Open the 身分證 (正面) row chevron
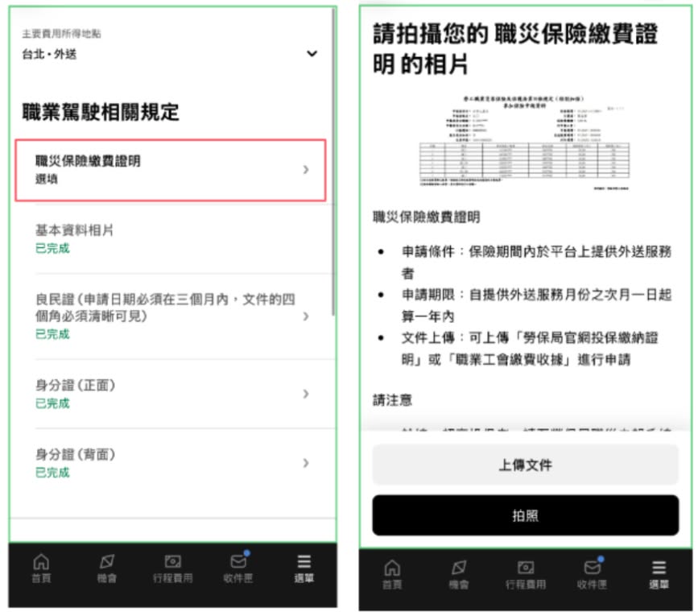The height and width of the screenshot is (616, 698). click(306, 394)
